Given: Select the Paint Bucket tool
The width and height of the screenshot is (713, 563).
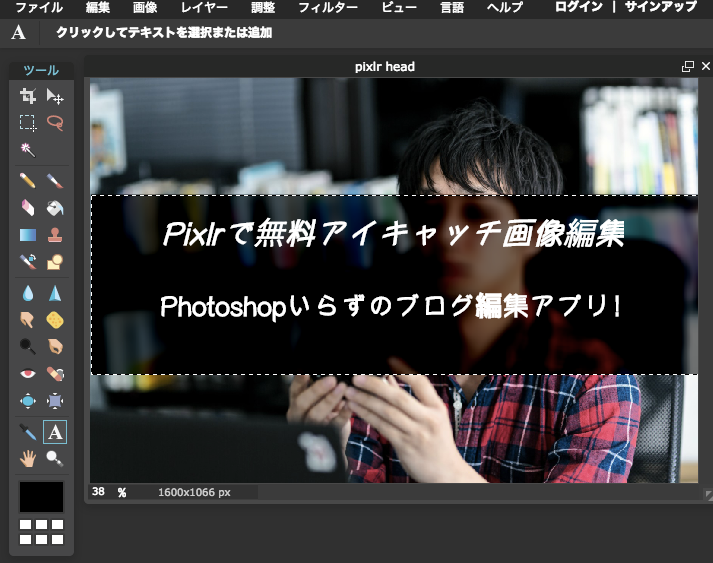Looking at the screenshot, I should pos(55,208).
